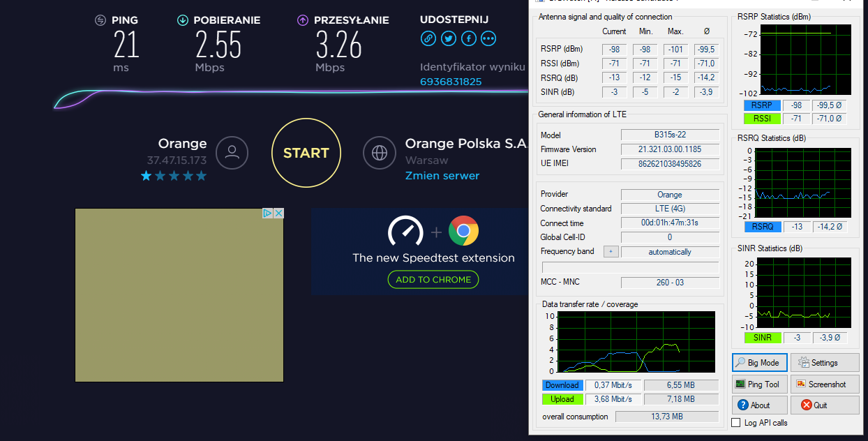Expand Frequency band options with the plus button
868x441 pixels.
[611, 251]
